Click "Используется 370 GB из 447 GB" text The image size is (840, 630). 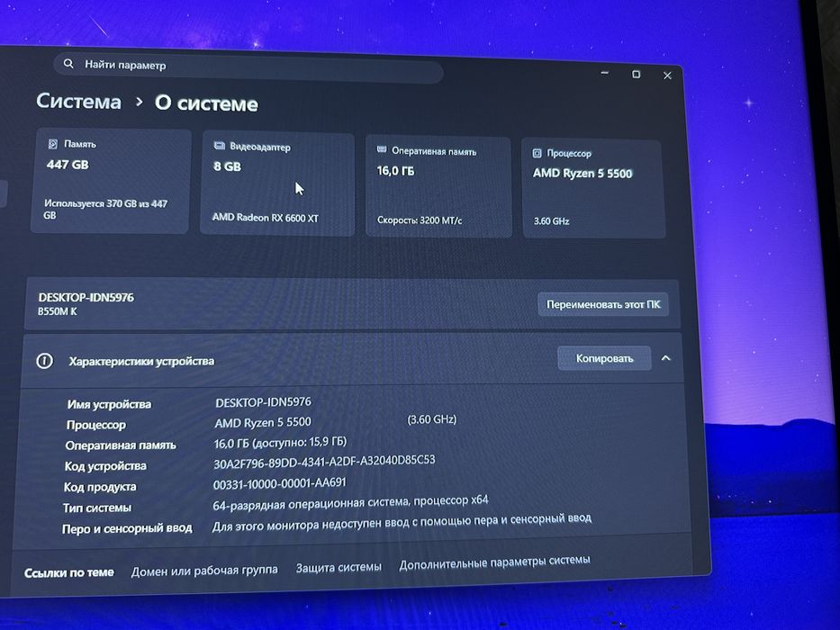tap(105, 209)
